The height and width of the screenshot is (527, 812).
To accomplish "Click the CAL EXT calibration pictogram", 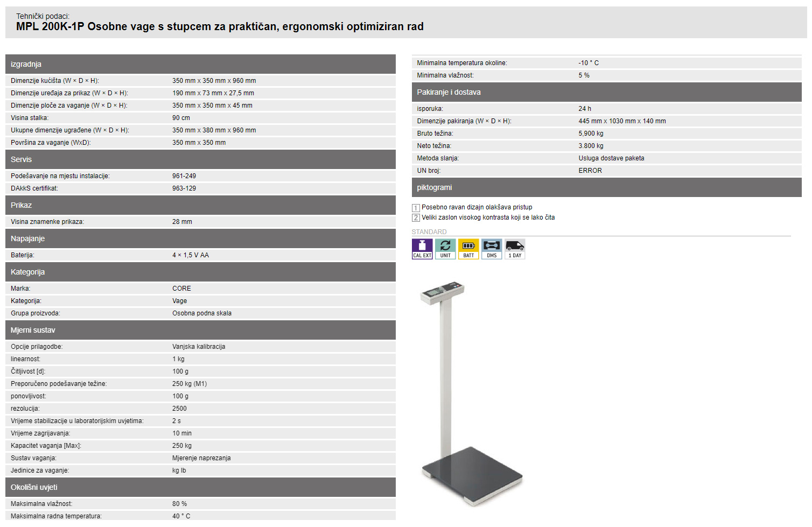I will pyautogui.click(x=422, y=249).
